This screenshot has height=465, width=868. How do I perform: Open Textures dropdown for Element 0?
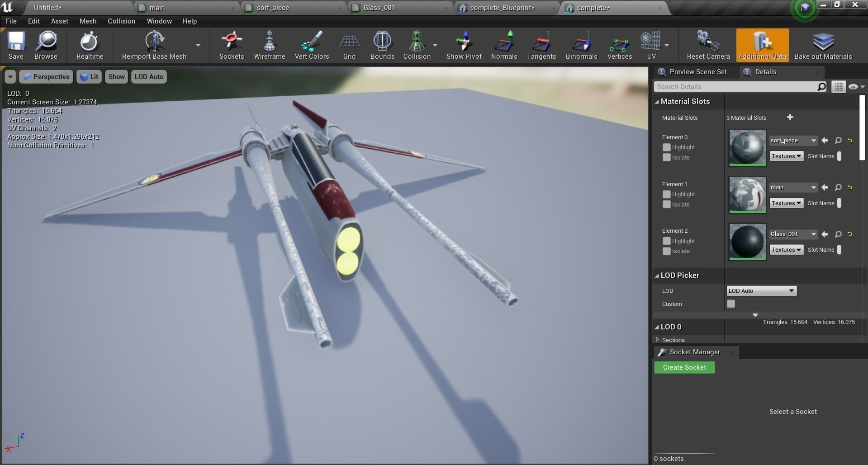pyautogui.click(x=786, y=156)
